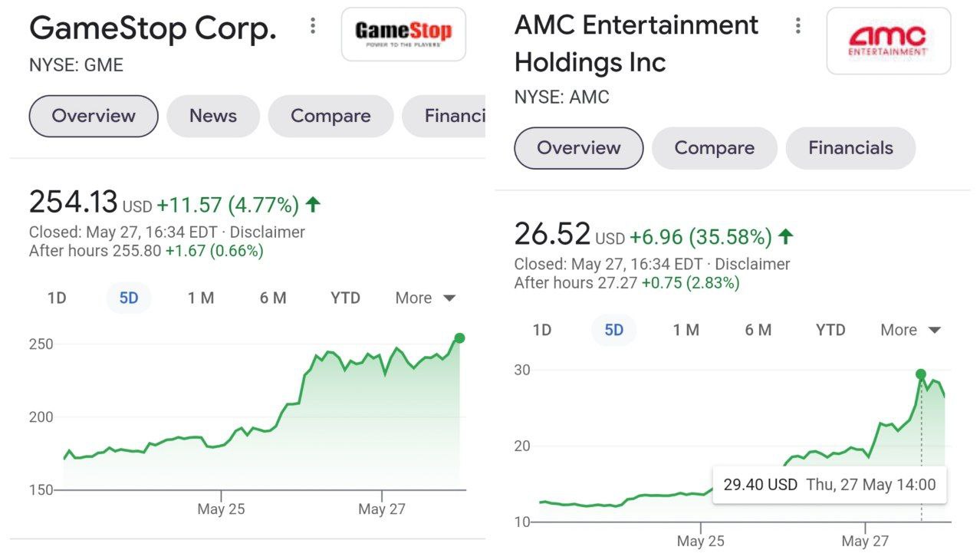The width and height of the screenshot is (980, 560).
Task: Click the May 27 label on GME's chart axis
Action: click(x=382, y=509)
